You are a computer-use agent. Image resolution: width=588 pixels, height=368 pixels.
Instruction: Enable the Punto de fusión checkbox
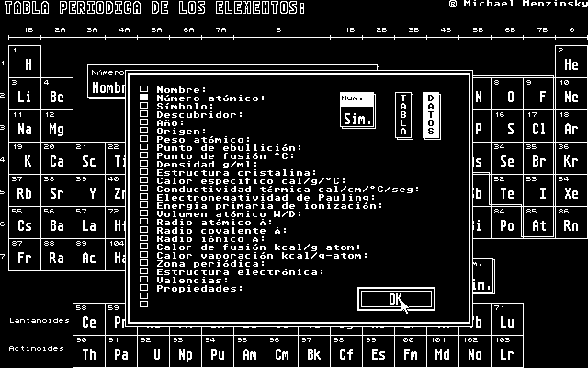(x=144, y=155)
